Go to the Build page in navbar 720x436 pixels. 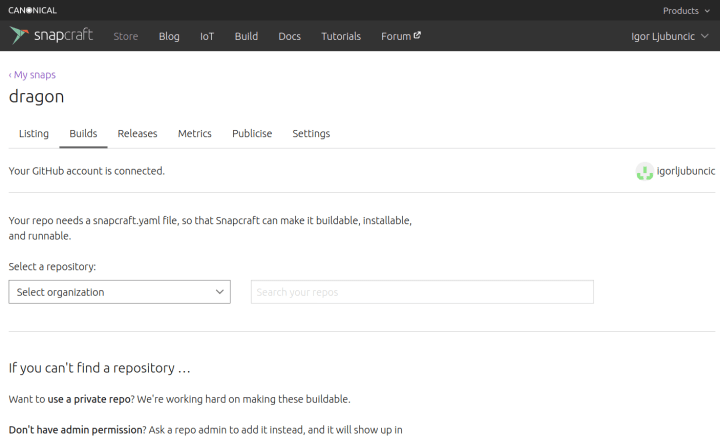247,36
